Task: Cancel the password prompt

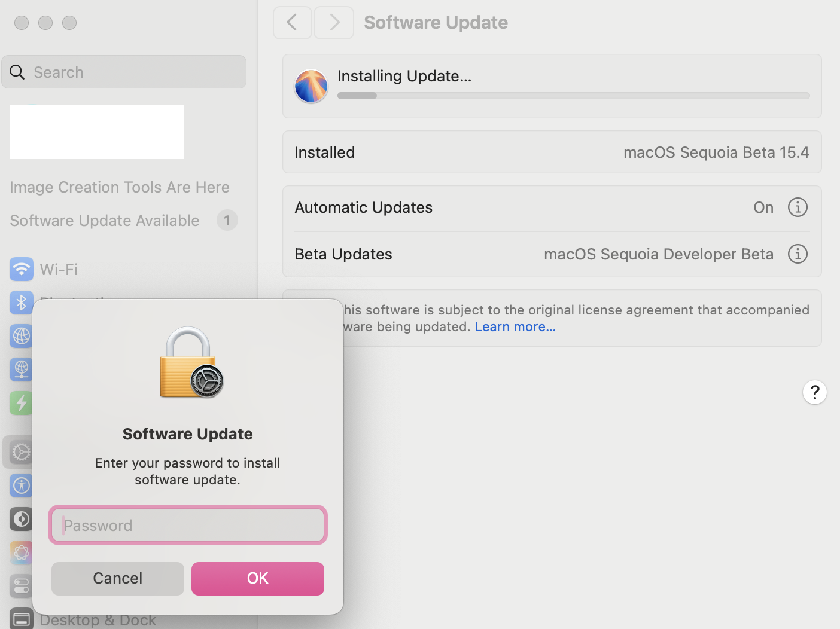Action: 118,578
